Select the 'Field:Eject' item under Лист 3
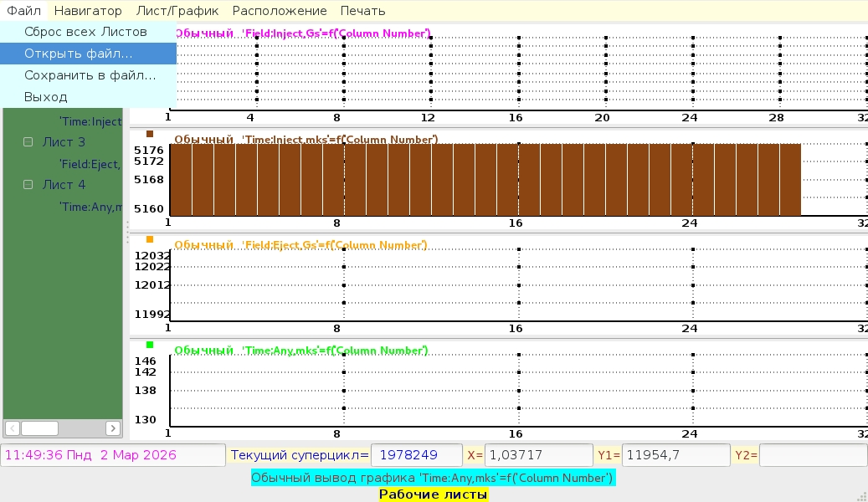Image resolution: width=868 pixels, height=502 pixels. [x=89, y=164]
